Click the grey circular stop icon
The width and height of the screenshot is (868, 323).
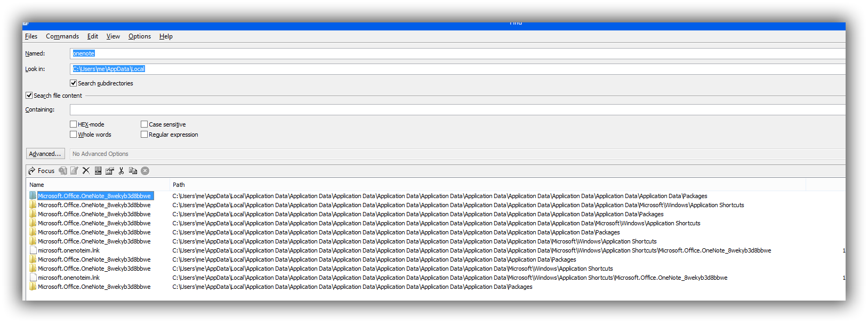point(145,171)
